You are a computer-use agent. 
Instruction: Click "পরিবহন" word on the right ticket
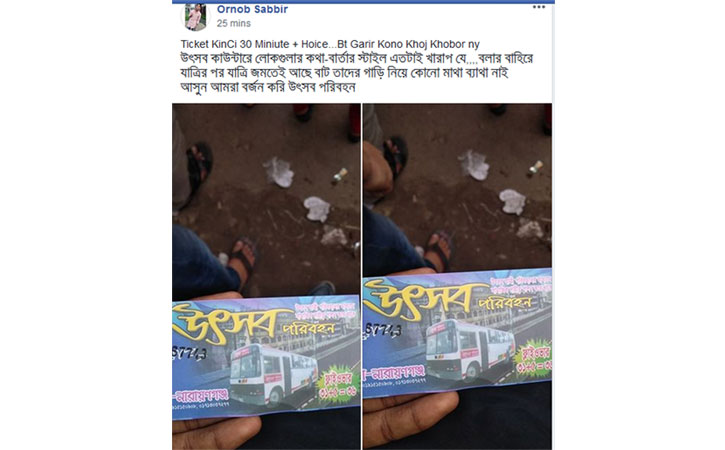click(x=504, y=302)
